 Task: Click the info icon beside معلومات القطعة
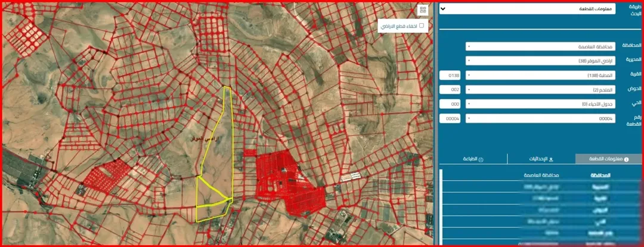tap(626, 159)
